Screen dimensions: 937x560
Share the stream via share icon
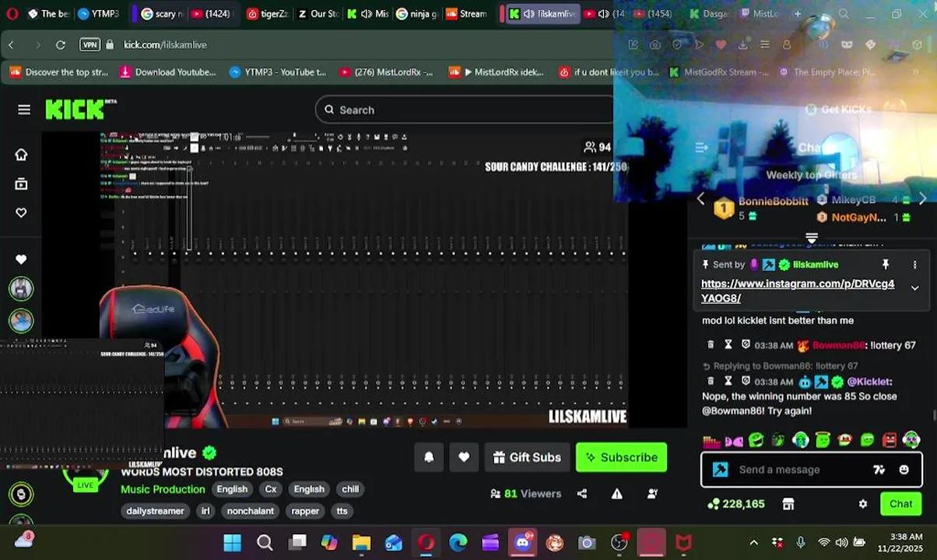click(582, 494)
